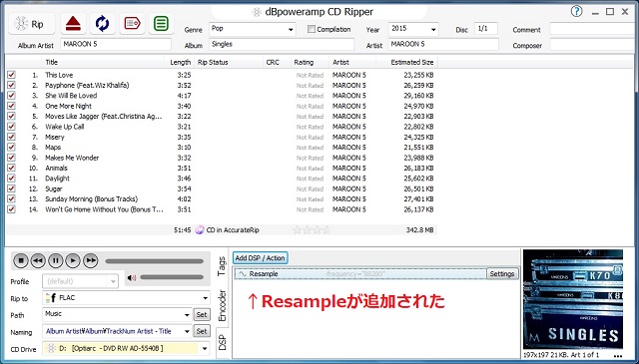This screenshot has width=639, height=364.
Task: Eject the CD with red eject icon
Action: [73, 24]
